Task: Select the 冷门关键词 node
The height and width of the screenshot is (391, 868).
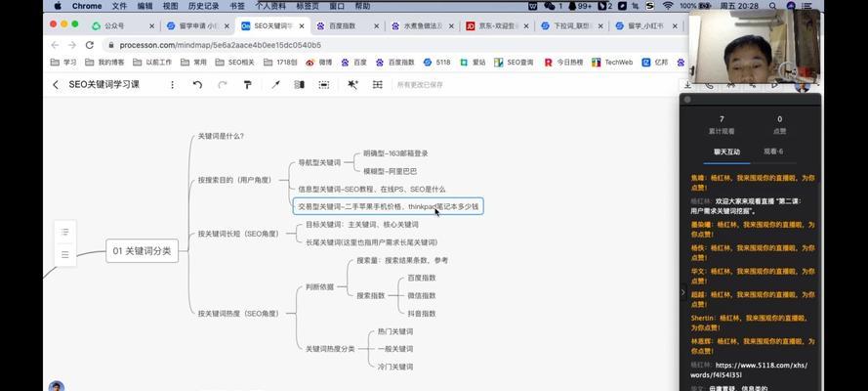Action: click(x=395, y=367)
